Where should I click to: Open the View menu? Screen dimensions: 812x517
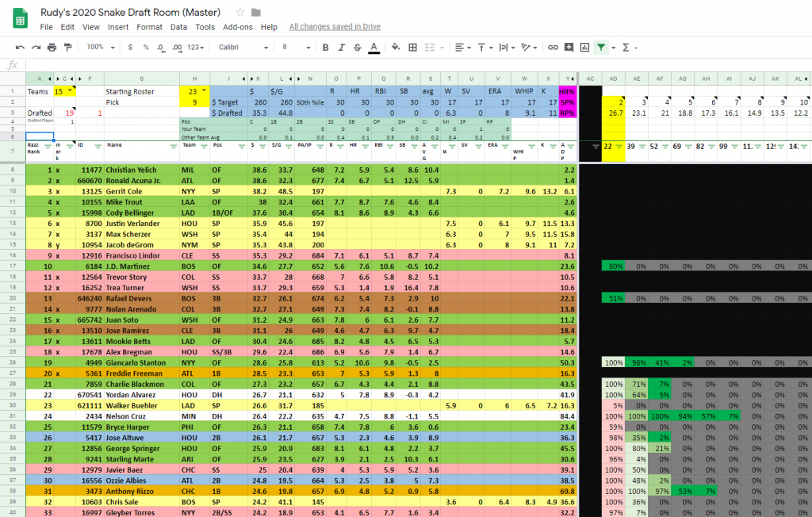pyautogui.click(x=90, y=27)
